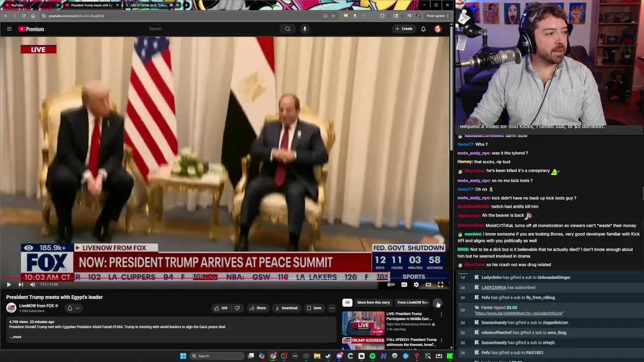Open options menu for the Right Side Broadcasting video
The height and width of the screenshot is (362, 644).
click(x=441, y=315)
